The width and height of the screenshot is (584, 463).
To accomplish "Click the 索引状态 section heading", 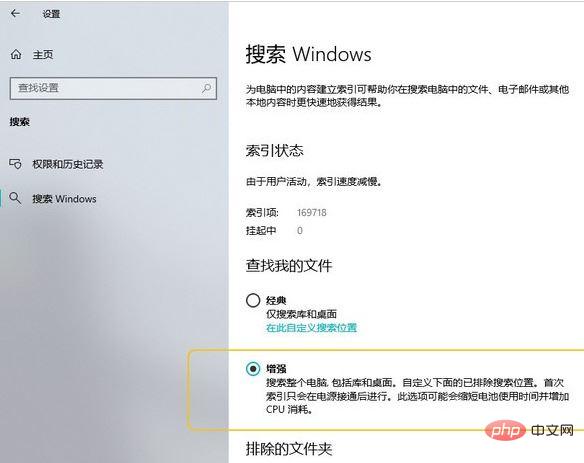I will pos(274,150).
